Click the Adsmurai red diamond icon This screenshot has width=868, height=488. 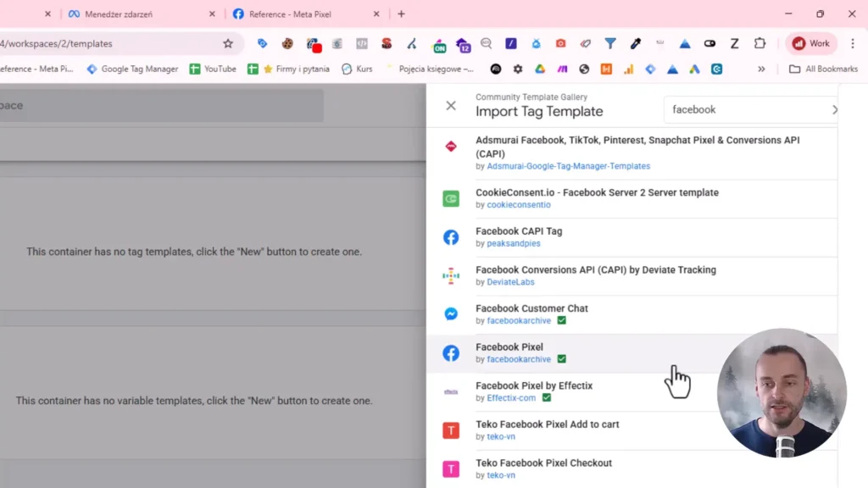click(451, 146)
